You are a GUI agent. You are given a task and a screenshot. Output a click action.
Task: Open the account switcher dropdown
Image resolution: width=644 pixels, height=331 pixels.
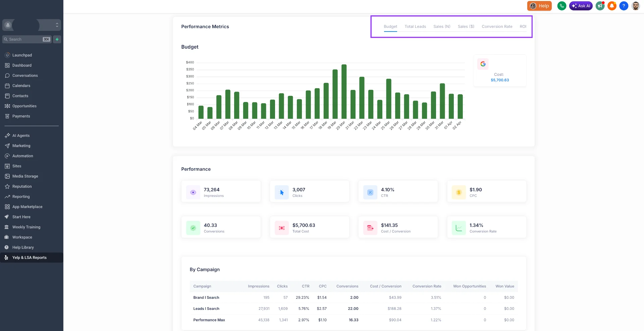click(x=56, y=25)
